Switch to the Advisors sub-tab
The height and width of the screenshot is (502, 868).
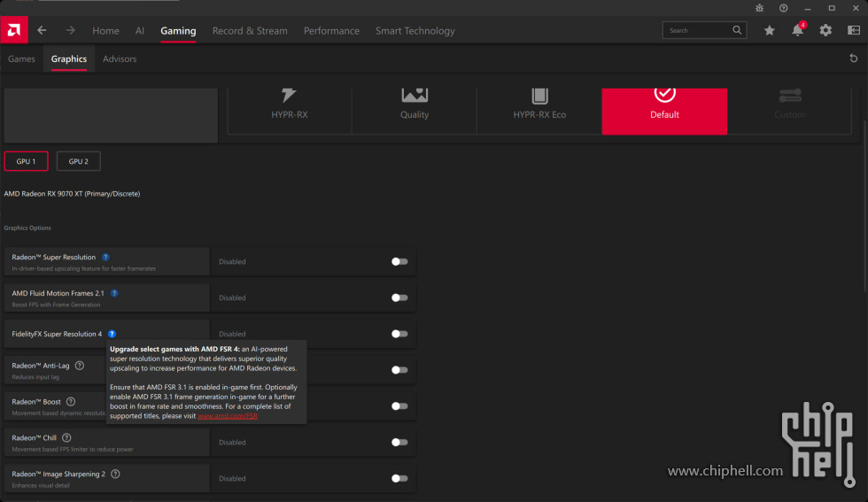(x=120, y=58)
